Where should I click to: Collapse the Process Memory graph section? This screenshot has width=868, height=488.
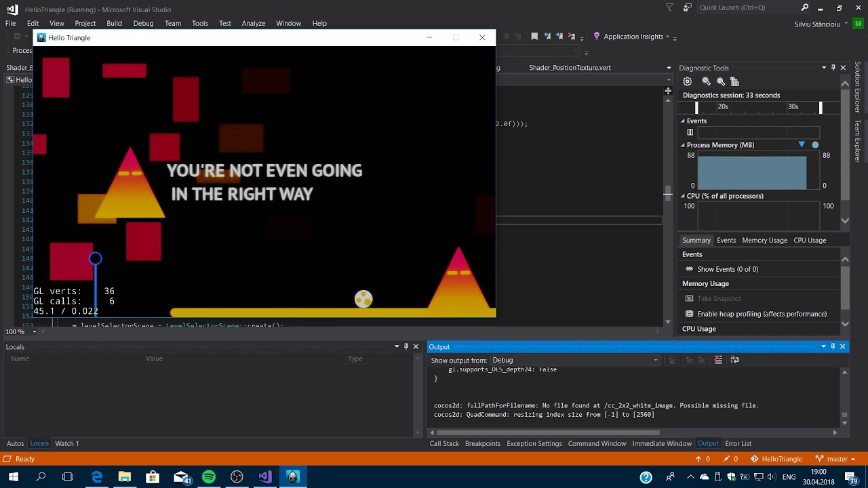point(683,145)
